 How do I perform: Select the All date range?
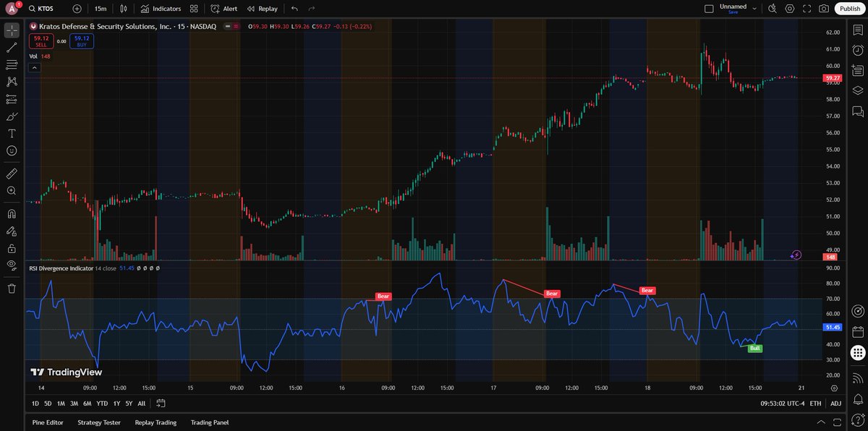click(142, 404)
